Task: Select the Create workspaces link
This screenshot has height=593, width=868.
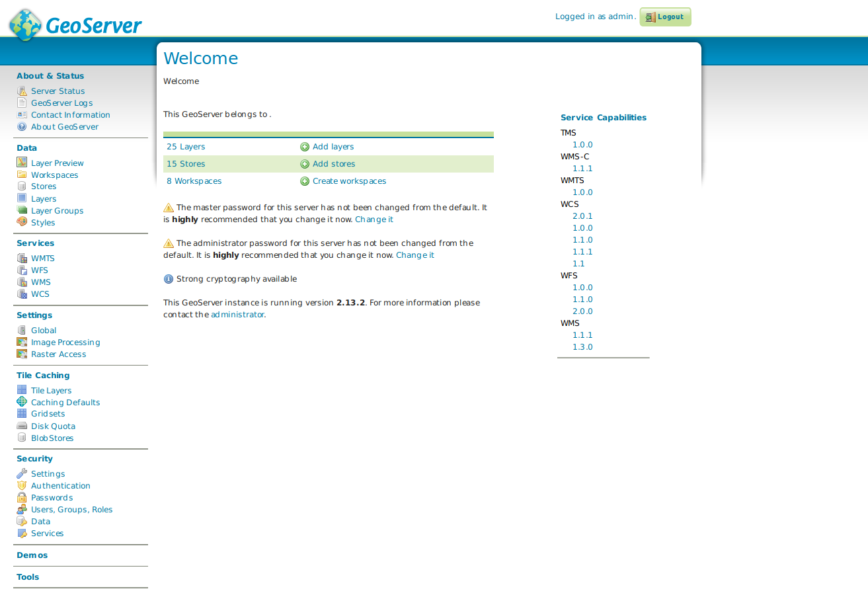Action: coord(350,181)
